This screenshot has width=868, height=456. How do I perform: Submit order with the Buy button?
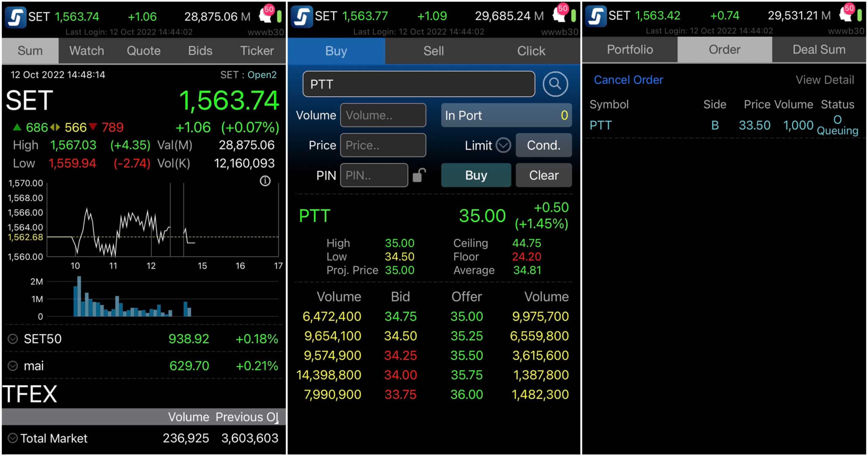click(x=476, y=175)
